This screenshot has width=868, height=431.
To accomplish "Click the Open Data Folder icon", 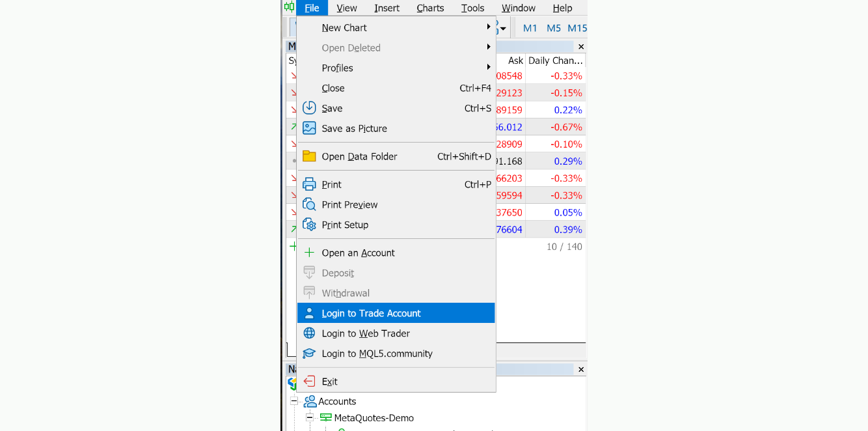I will point(309,156).
